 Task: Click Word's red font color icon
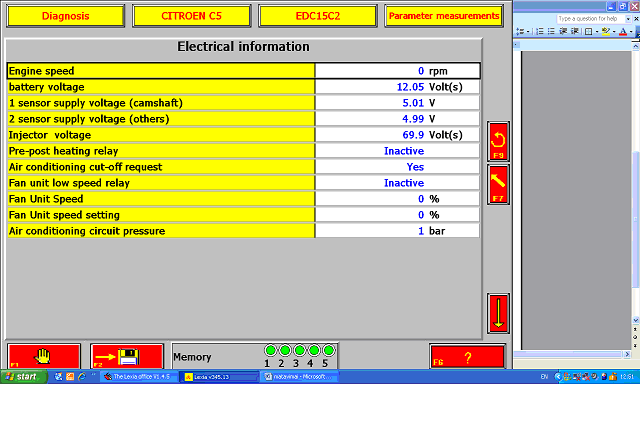coord(623,31)
